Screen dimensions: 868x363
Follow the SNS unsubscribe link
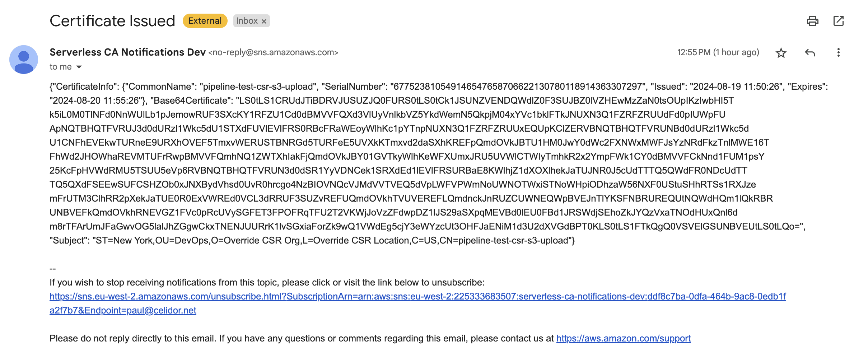417,303
